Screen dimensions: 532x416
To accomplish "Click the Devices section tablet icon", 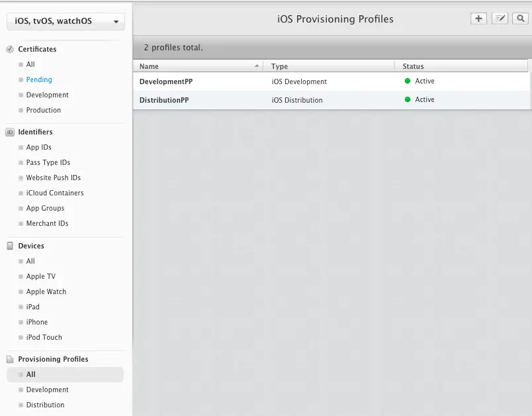I will click(10, 246).
